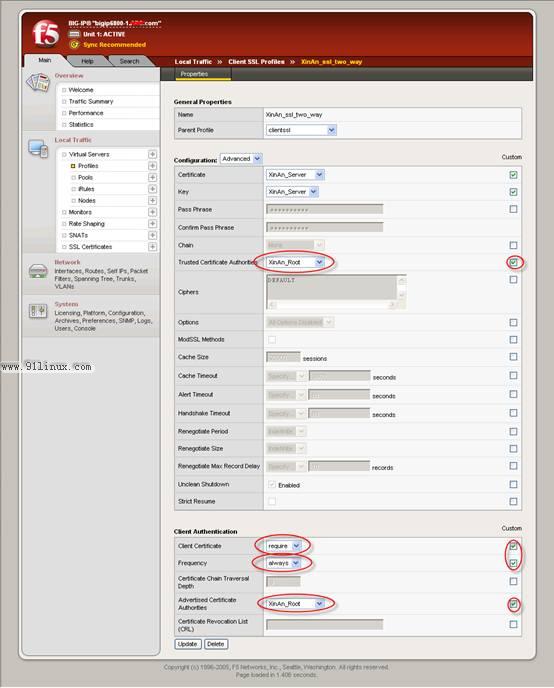Open the Configuration Advanced dropdown
Viewport: 554px width, 688px height.
(x=241, y=159)
